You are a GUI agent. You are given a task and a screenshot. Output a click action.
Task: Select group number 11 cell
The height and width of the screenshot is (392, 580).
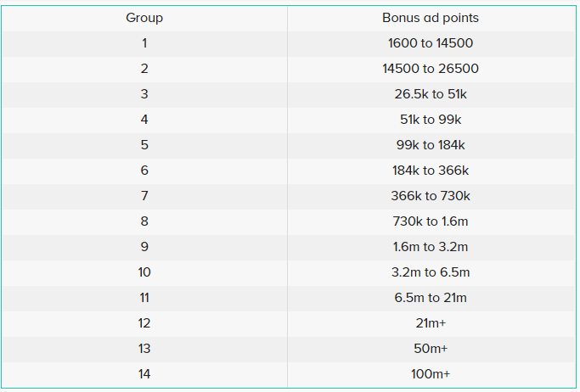(x=144, y=298)
